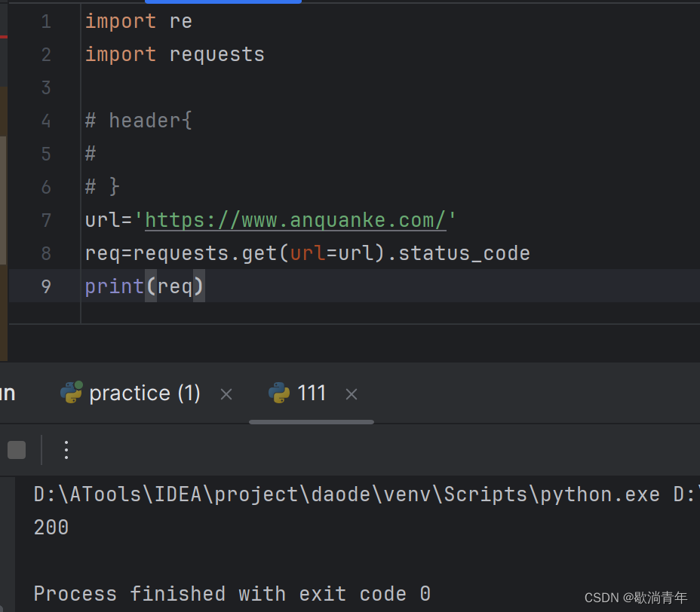Open the run toolbar more options menu
This screenshot has width=700, height=612.
coord(66,450)
